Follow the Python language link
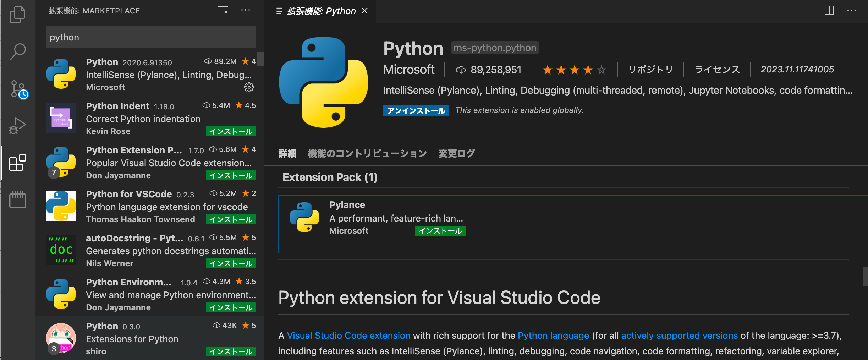 (553, 336)
